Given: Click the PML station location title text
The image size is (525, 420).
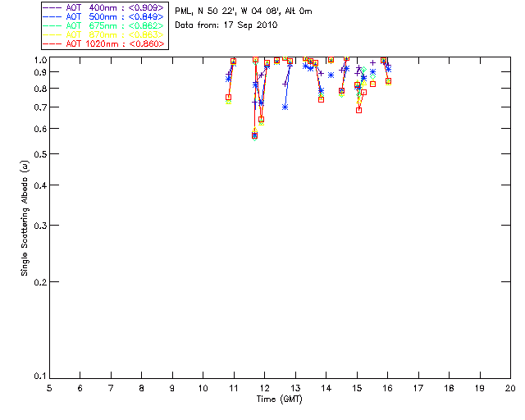Looking at the screenshot, I should point(244,11).
